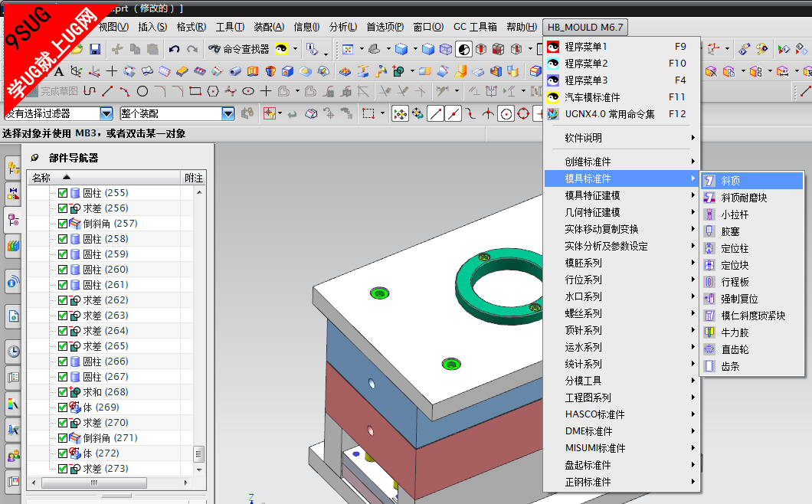Expand the 创维标准件 submenu
The image size is (812, 504).
coord(621,162)
